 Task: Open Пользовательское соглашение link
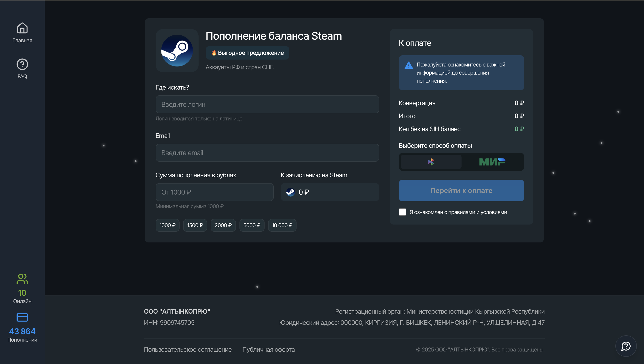coord(188,349)
